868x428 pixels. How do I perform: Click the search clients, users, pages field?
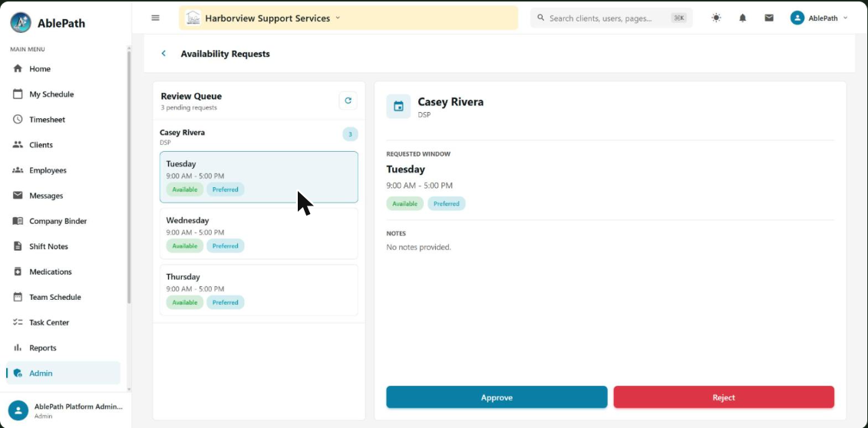611,18
